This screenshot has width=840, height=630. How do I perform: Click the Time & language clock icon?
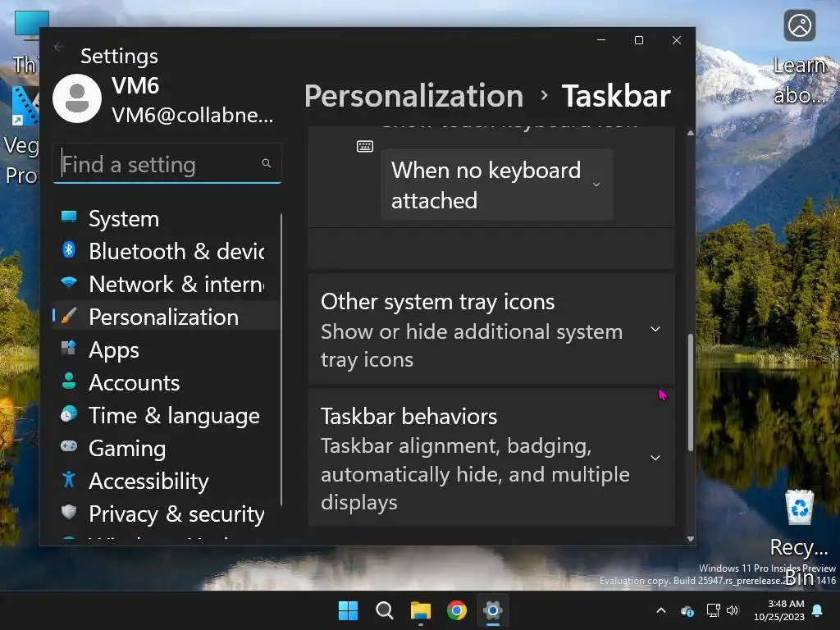(x=69, y=413)
